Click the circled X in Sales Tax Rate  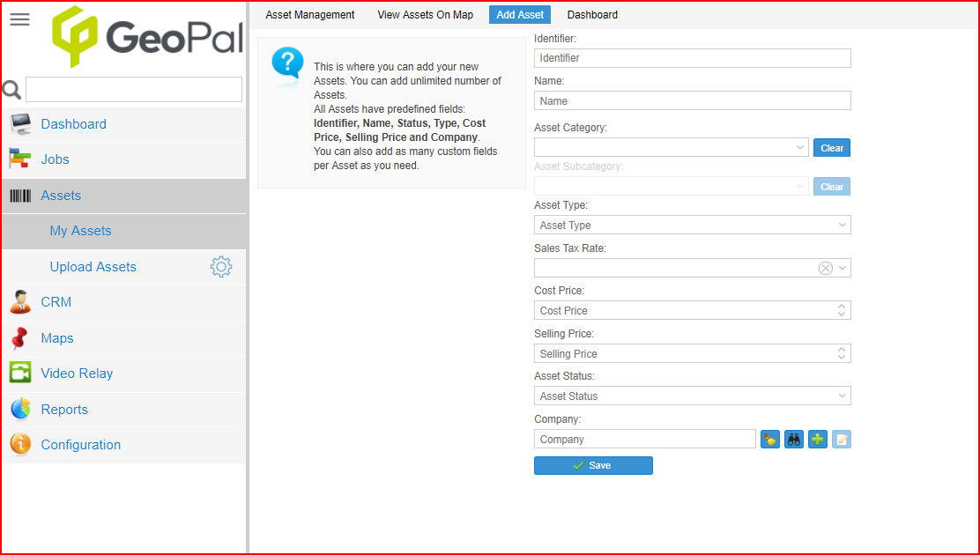pyautogui.click(x=826, y=268)
